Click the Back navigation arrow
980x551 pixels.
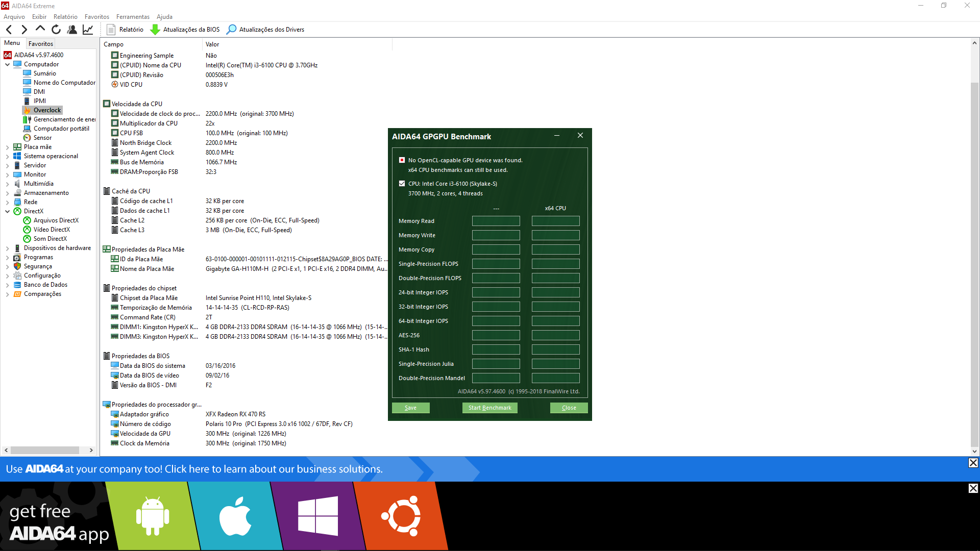pyautogui.click(x=9, y=30)
